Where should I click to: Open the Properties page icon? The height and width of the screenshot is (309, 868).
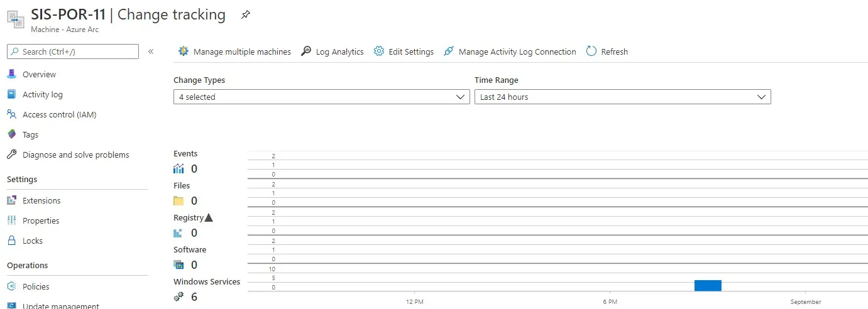(x=11, y=220)
